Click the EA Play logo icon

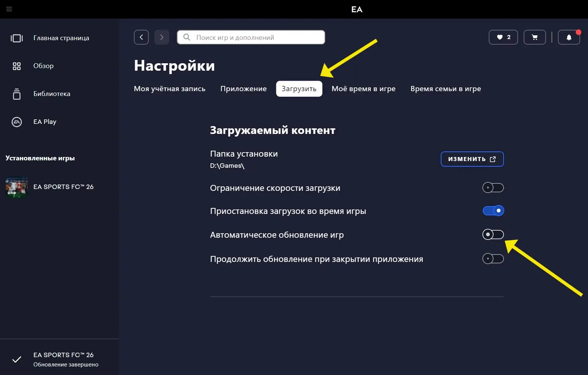point(17,122)
